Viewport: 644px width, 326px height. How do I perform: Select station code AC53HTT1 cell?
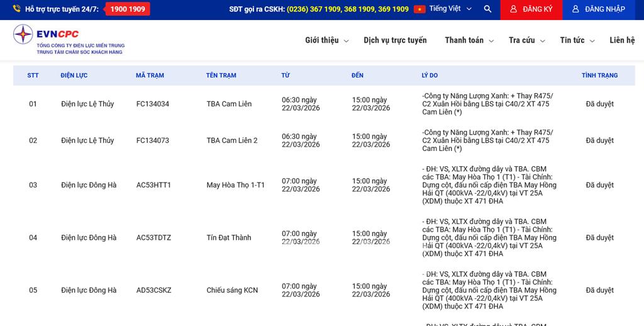(153, 185)
